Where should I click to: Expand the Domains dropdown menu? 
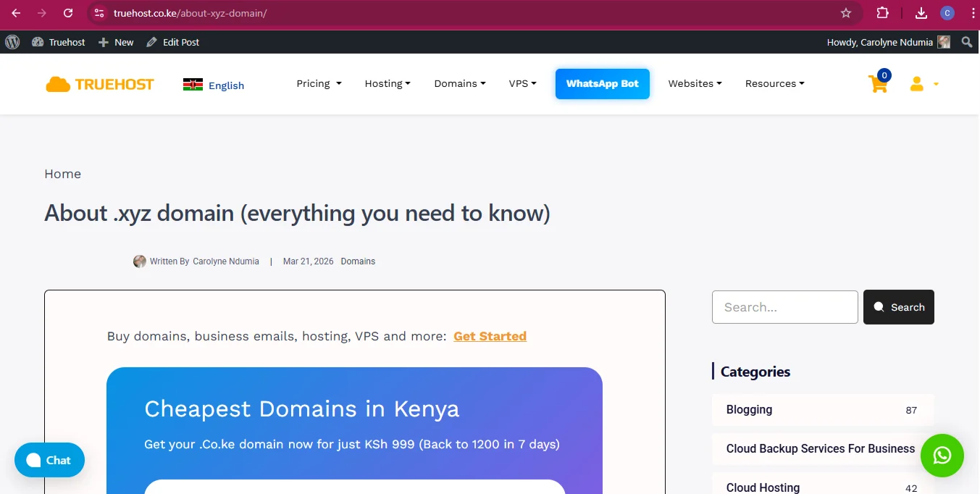460,83
